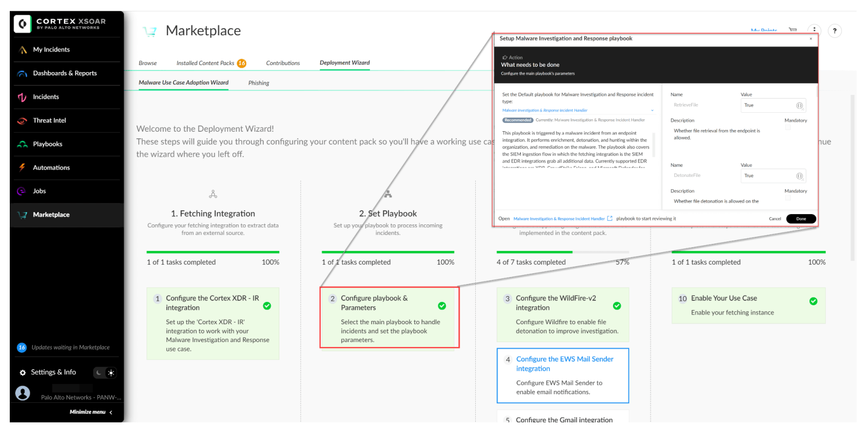Check Mandatory box for RetrieveFile parameter
Image resolution: width=868 pixels, height=437 pixels.
(x=788, y=128)
